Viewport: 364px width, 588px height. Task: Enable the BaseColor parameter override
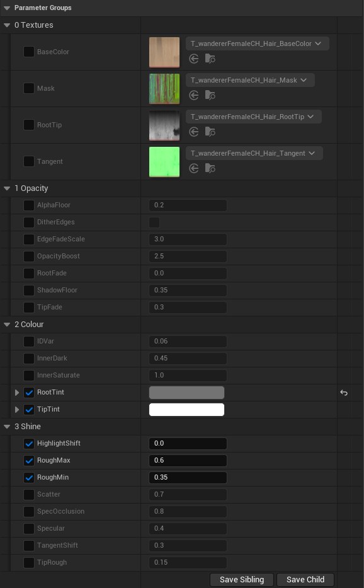point(29,52)
